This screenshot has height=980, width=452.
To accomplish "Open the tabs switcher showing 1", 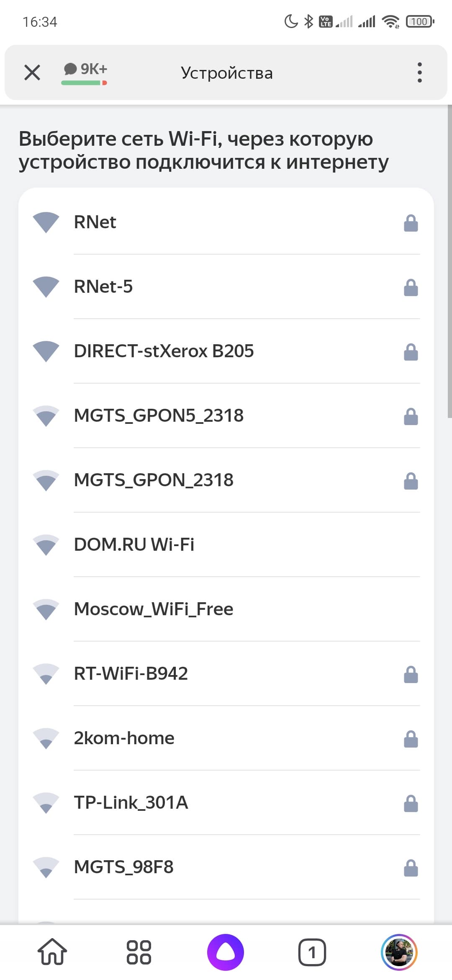I will (x=312, y=952).
